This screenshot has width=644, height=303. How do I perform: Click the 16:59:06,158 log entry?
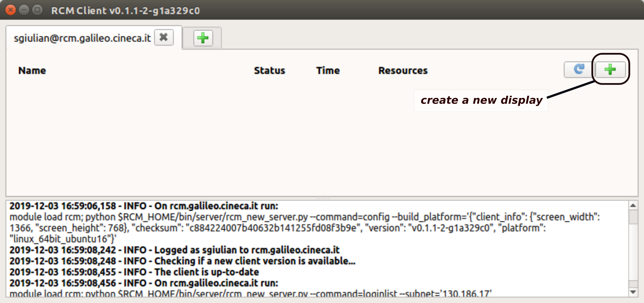point(144,206)
